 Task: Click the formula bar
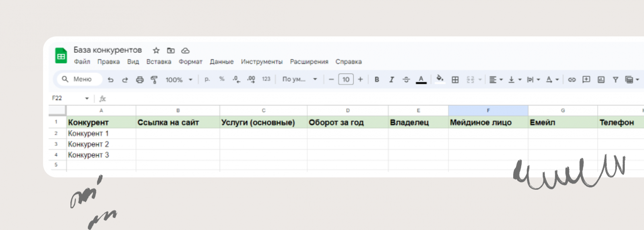374,98
